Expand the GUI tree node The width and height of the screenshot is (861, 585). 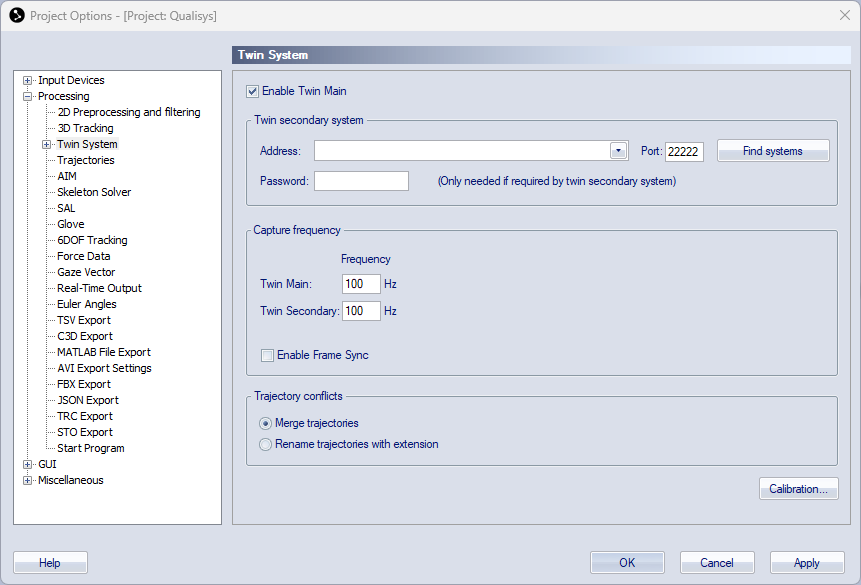[28, 465]
